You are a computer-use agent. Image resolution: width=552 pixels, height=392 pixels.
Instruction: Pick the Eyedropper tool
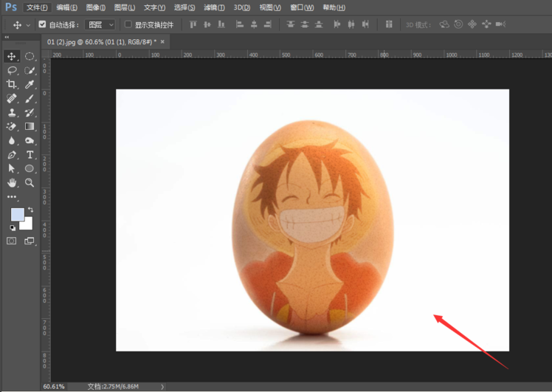(30, 84)
